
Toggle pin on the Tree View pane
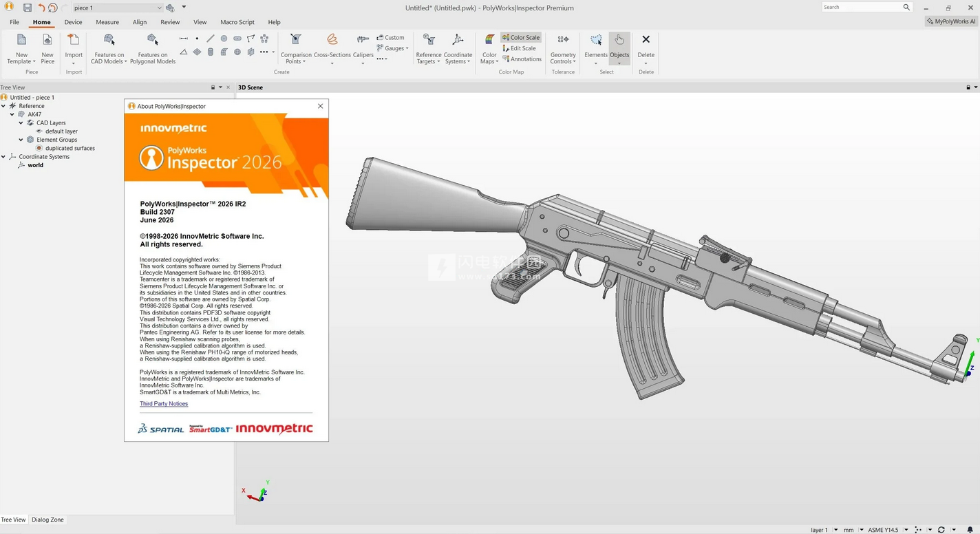(x=213, y=87)
